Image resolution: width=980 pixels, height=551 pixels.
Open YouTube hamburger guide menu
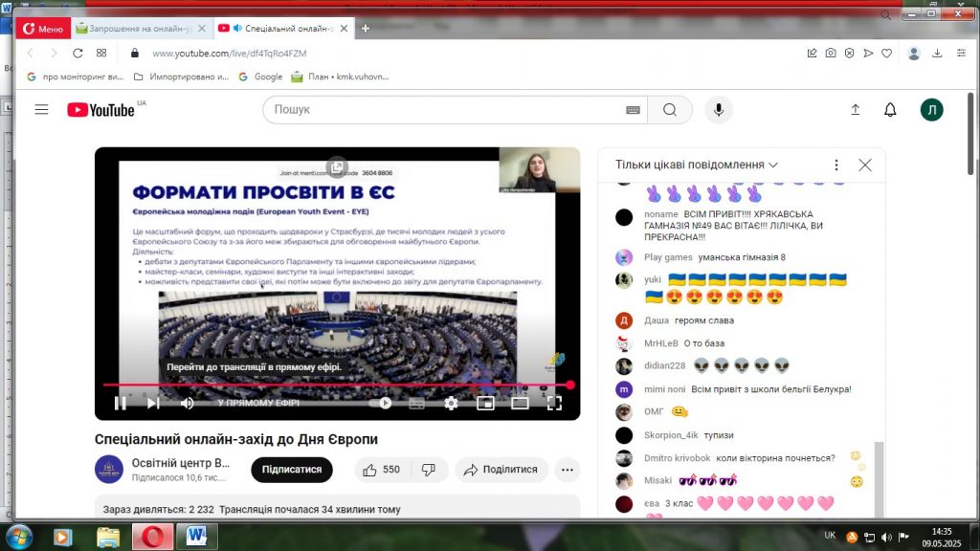[41, 110]
